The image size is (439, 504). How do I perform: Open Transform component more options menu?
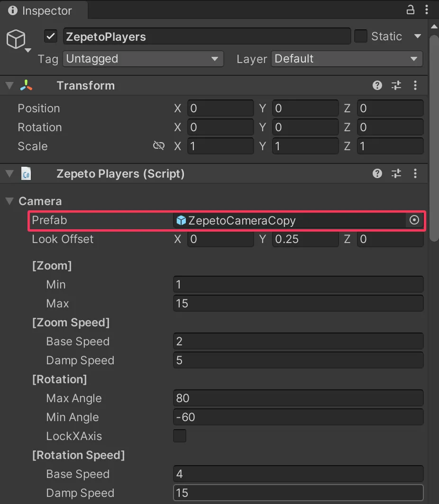click(x=415, y=85)
